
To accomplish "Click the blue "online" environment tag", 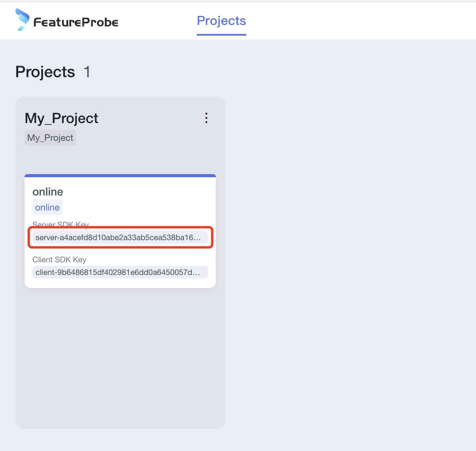I will (47, 207).
